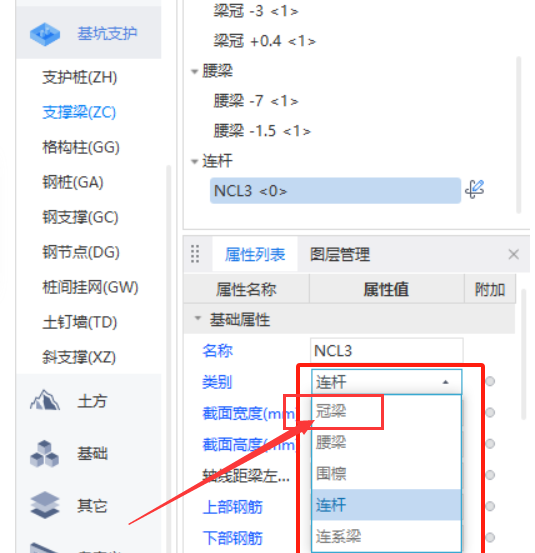Click the 下部钢筋 property label
Screen dimensions: 535x553
pos(233,538)
